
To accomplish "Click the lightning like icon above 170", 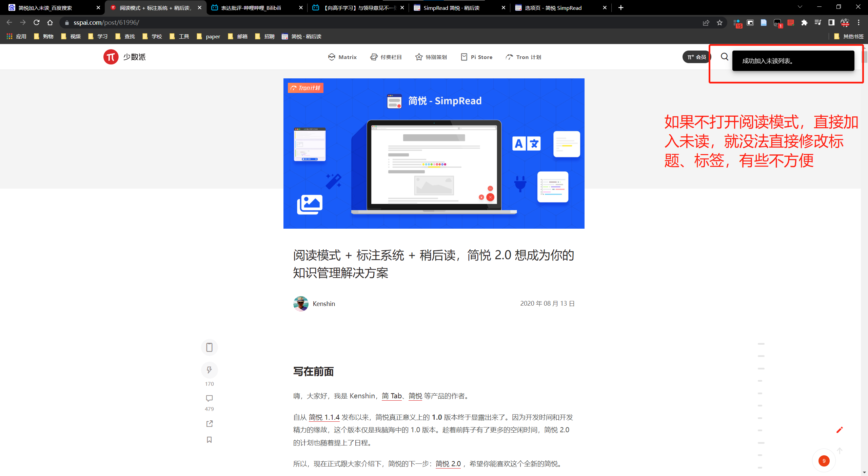I will (209, 370).
